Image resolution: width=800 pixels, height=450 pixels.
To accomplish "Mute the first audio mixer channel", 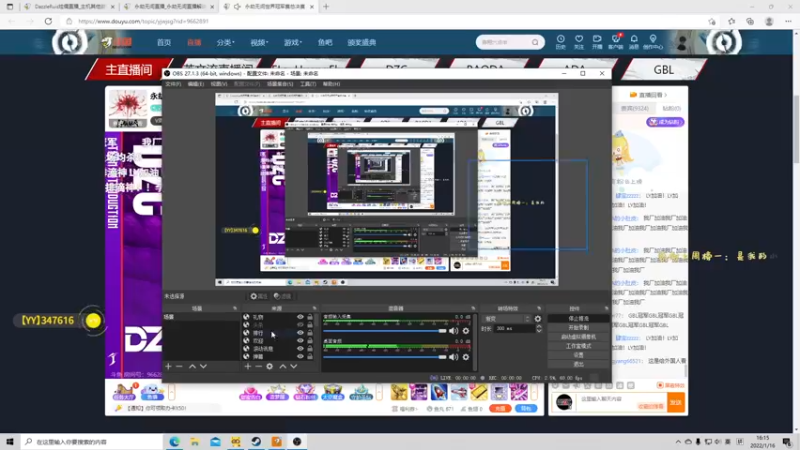I will tap(454, 331).
